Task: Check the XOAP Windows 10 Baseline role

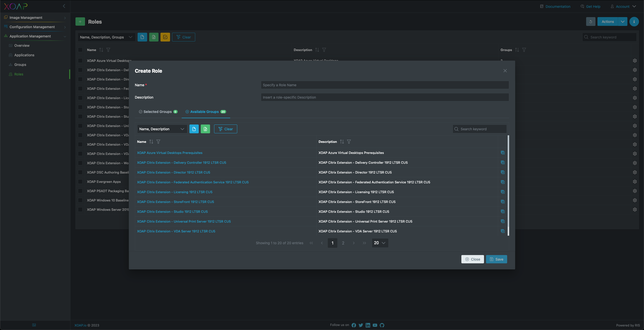Action: [x=80, y=200]
